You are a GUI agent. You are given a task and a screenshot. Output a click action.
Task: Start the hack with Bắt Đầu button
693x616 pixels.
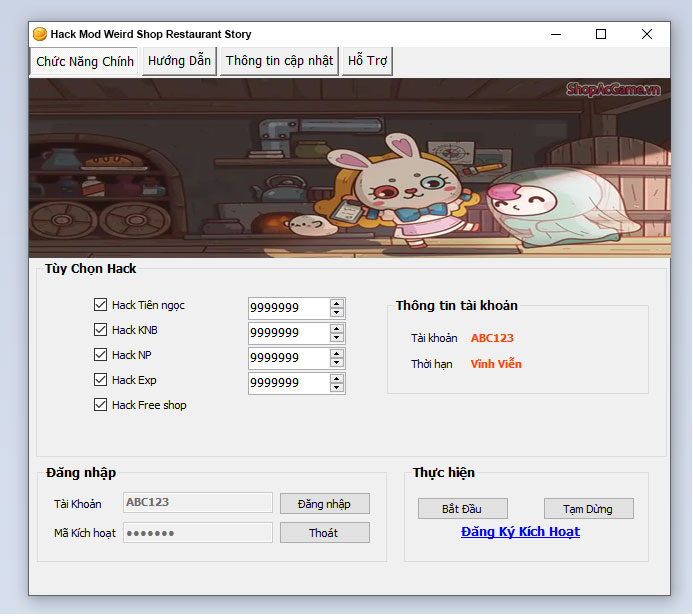point(463,509)
